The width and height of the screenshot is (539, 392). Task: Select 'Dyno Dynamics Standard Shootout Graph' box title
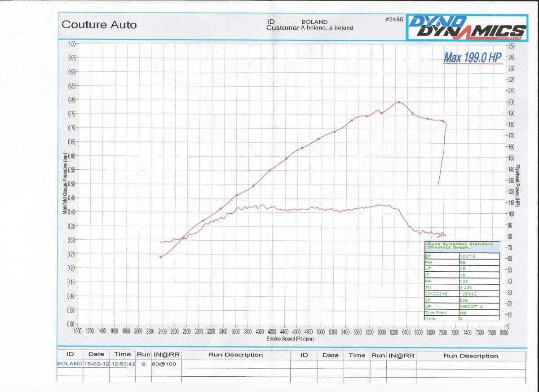click(x=460, y=246)
